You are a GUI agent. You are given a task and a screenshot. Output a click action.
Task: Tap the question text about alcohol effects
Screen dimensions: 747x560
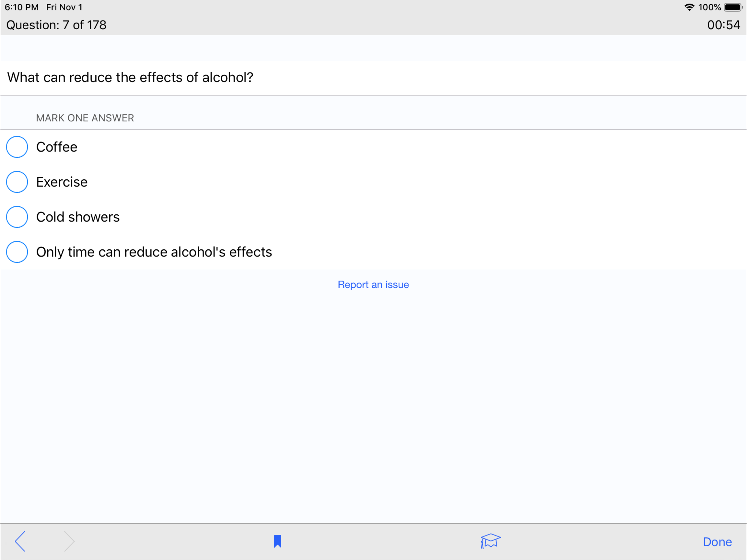tap(130, 77)
